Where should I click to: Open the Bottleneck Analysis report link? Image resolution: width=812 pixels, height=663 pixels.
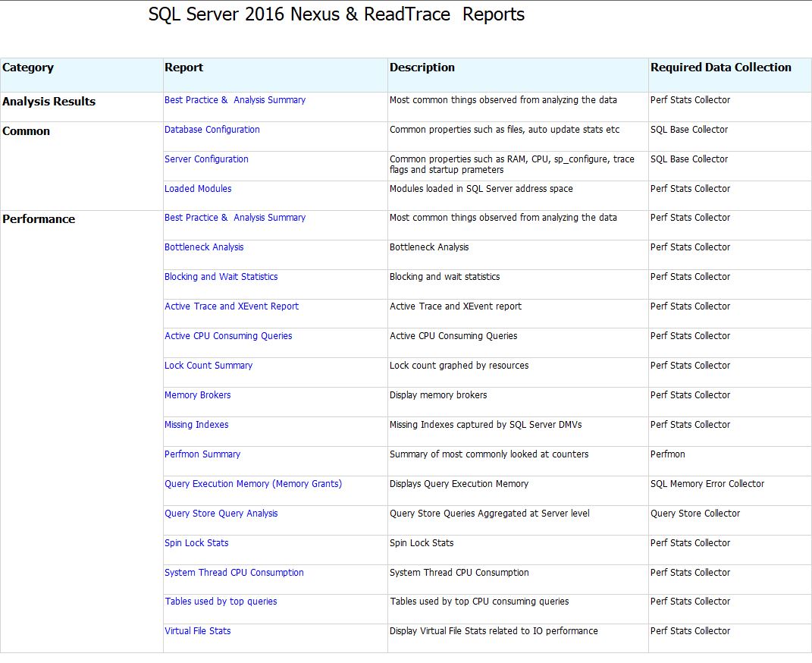pyautogui.click(x=204, y=247)
